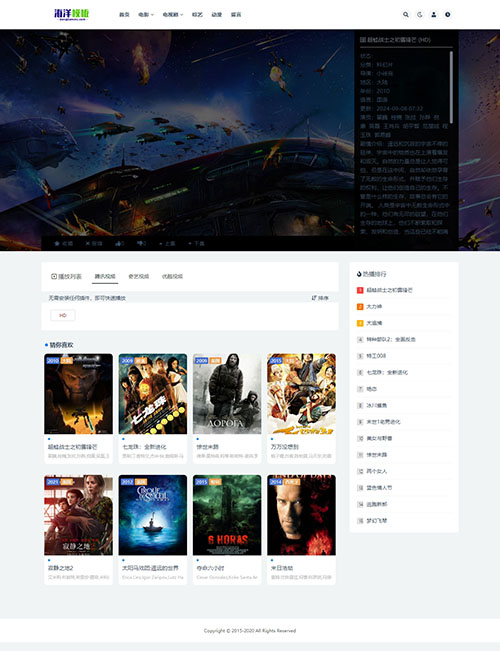The image size is (500, 651).
Task: Open rank 12 两个女人 in ranking
Action: (377, 471)
